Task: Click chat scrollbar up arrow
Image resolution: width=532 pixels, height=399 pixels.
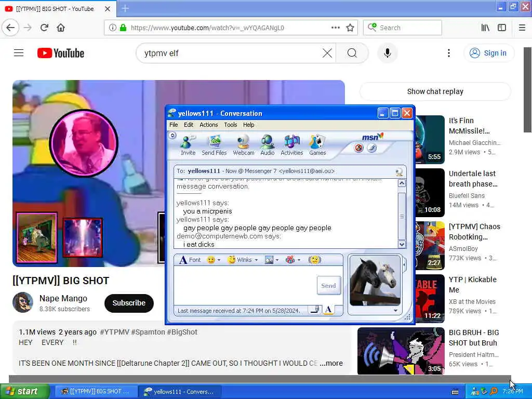Action: point(402,183)
